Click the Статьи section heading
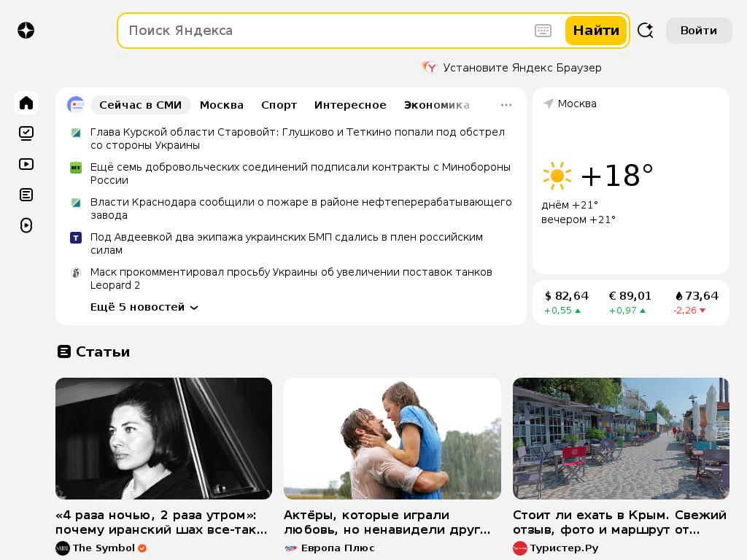The height and width of the screenshot is (560, 747). point(103,351)
